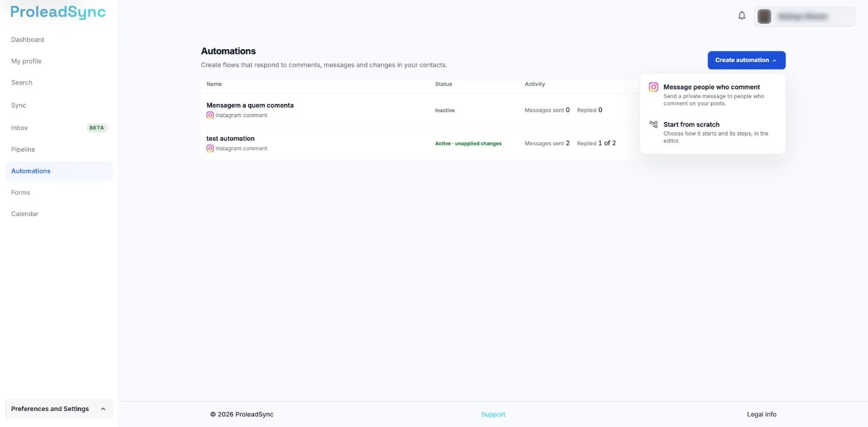Open the blurred user account menu

coord(804,17)
